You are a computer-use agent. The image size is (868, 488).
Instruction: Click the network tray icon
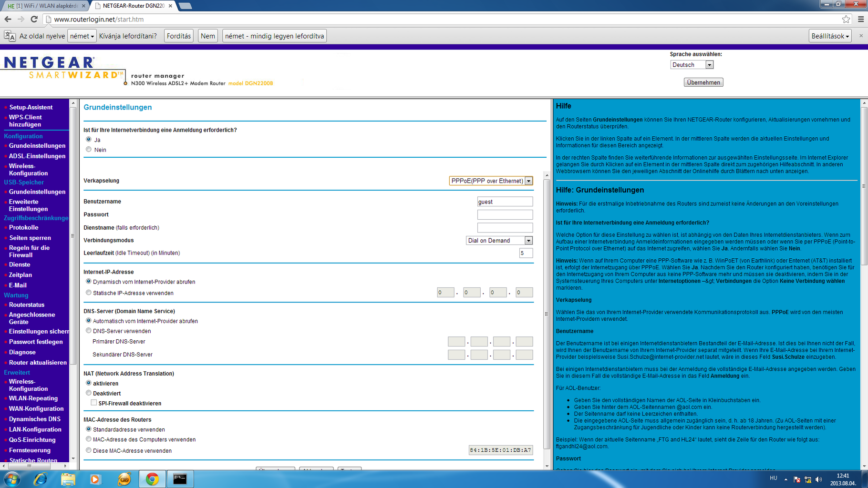(x=808, y=479)
